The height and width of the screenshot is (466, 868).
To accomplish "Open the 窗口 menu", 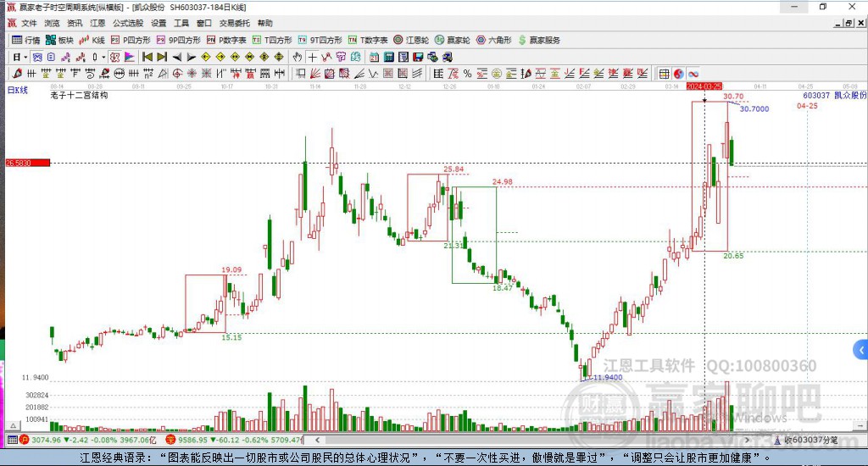I will (204, 23).
